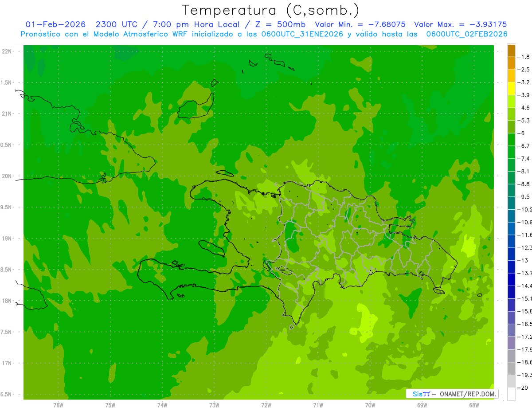Click the 72W longitude axis label

266,406
